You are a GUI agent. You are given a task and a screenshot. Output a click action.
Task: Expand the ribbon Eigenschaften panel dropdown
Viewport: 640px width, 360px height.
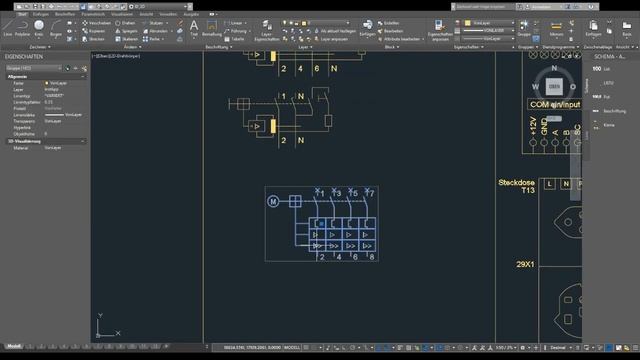pos(469,47)
